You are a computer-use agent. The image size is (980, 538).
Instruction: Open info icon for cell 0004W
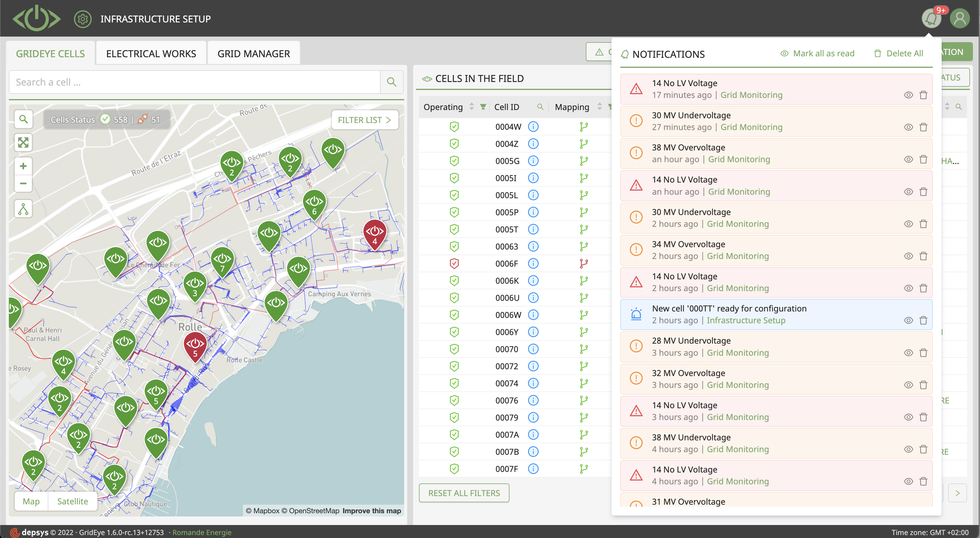[533, 126]
